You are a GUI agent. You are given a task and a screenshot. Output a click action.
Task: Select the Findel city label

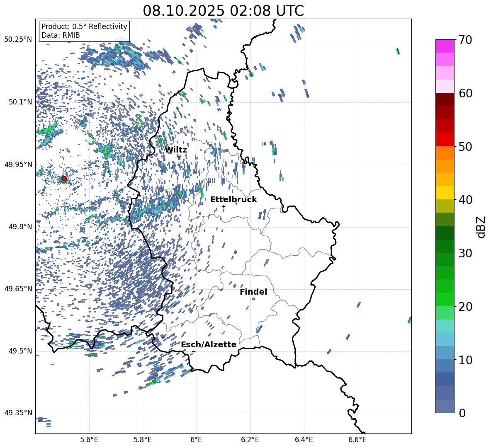(x=253, y=292)
